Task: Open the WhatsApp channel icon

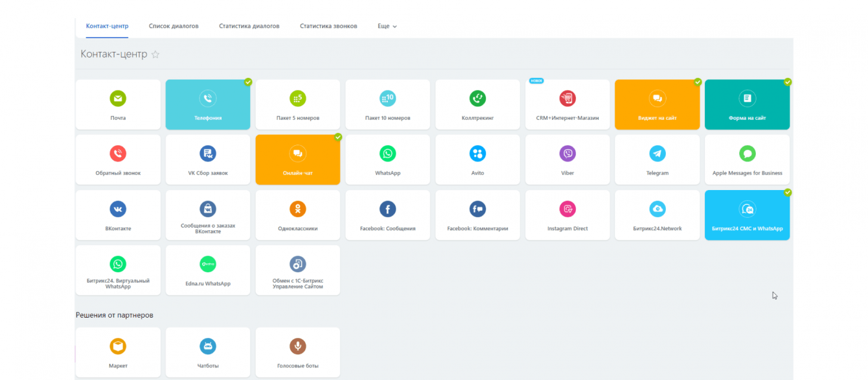Action: pos(387,154)
